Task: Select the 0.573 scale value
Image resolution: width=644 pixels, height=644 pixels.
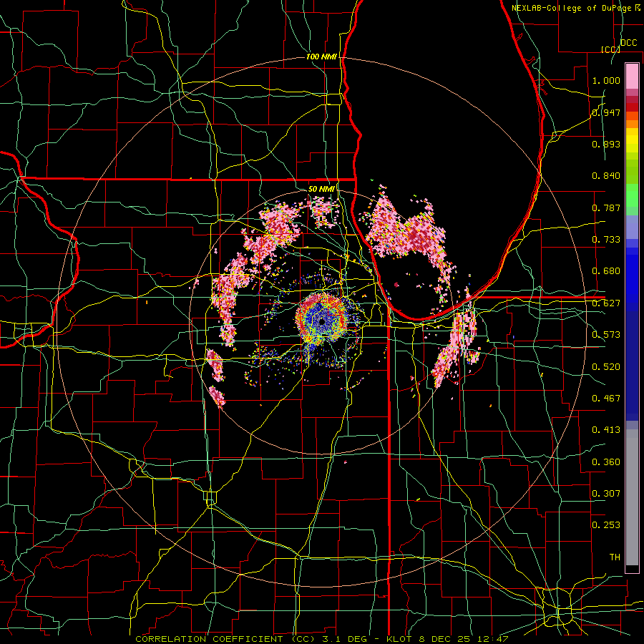Action: [606, 335]
